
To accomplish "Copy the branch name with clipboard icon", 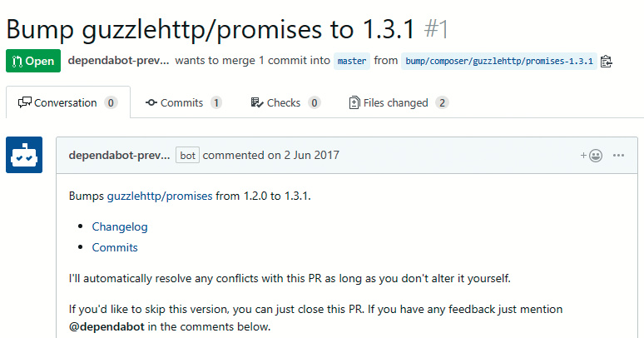I will tap(607, 61).
